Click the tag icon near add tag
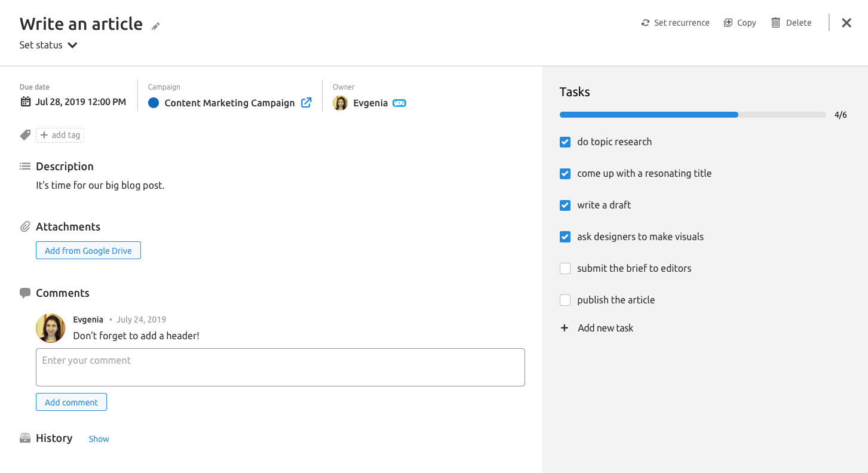This screenshot has height=473, width=868. [x=24, y=134]
